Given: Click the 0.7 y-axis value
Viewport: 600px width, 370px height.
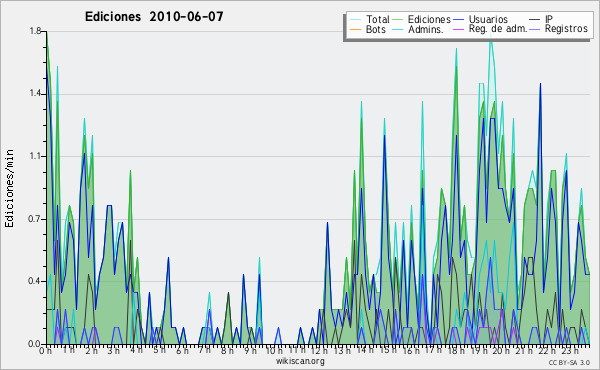Looking at the screenshot, I should [35, 219].
